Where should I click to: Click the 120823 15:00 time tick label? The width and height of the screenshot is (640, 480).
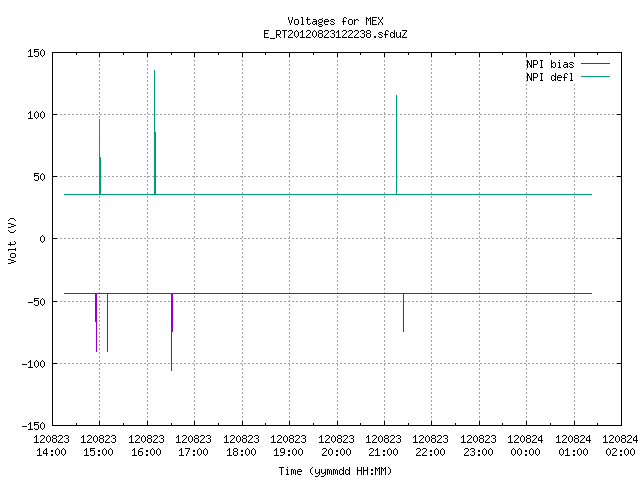[98, 446]
